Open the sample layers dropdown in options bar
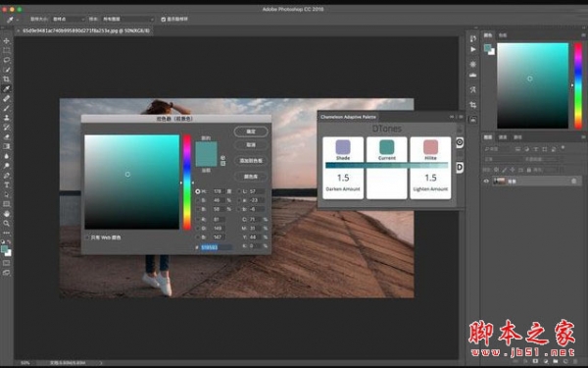588x368 pixels. pyautogui.click(x=127, y=20)
